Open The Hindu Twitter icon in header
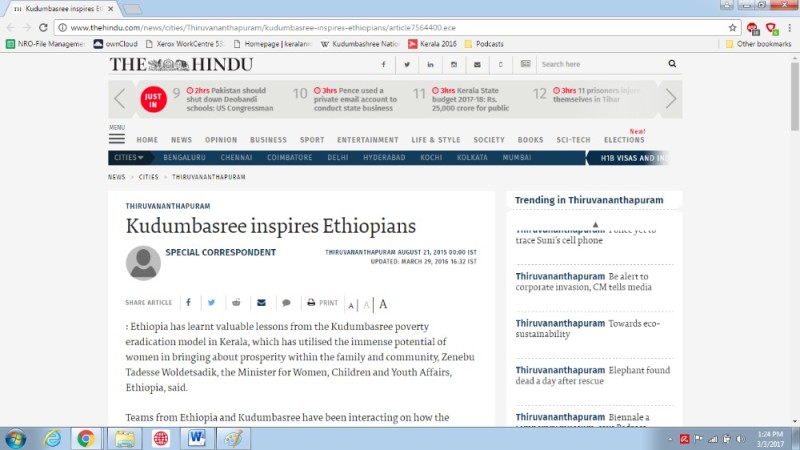The width and height of the screenshot is (800, 450). pyautogui.click(x=407, y=64)
